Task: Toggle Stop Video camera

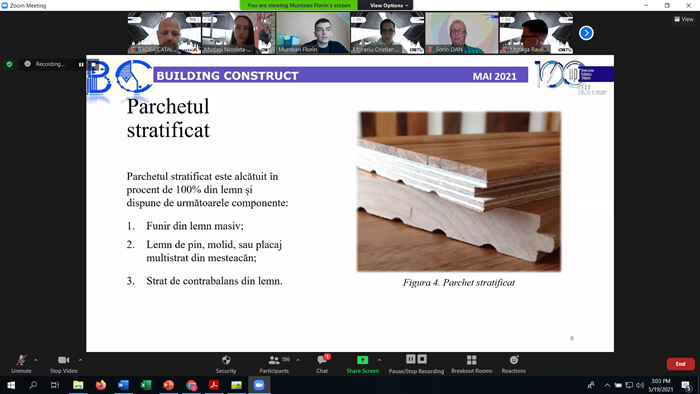Action: 63,364
